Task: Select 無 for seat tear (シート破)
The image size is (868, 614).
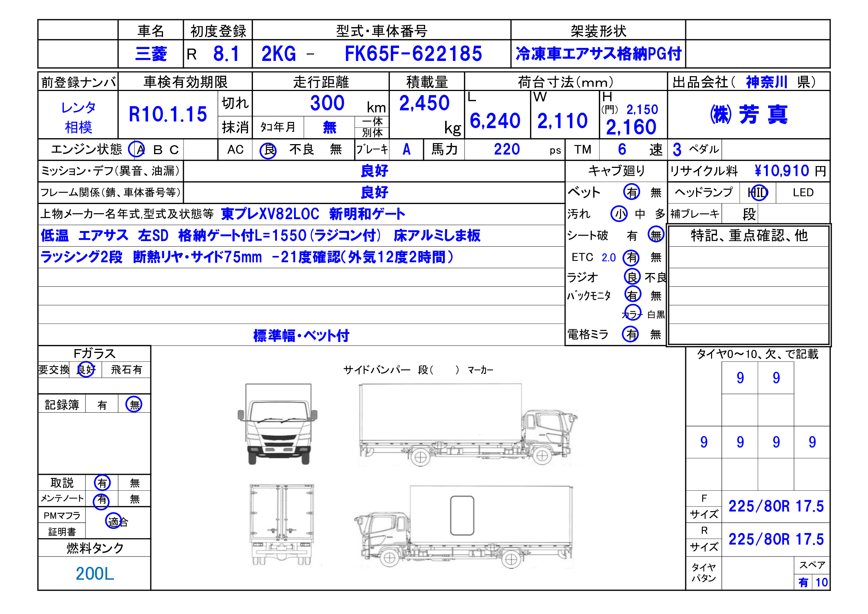Action: [x=656, y=235]
